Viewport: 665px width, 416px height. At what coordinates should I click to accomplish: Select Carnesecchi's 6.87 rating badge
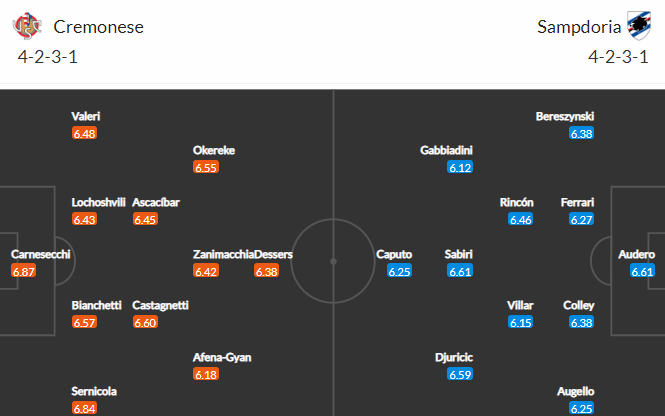click(23, 271)
